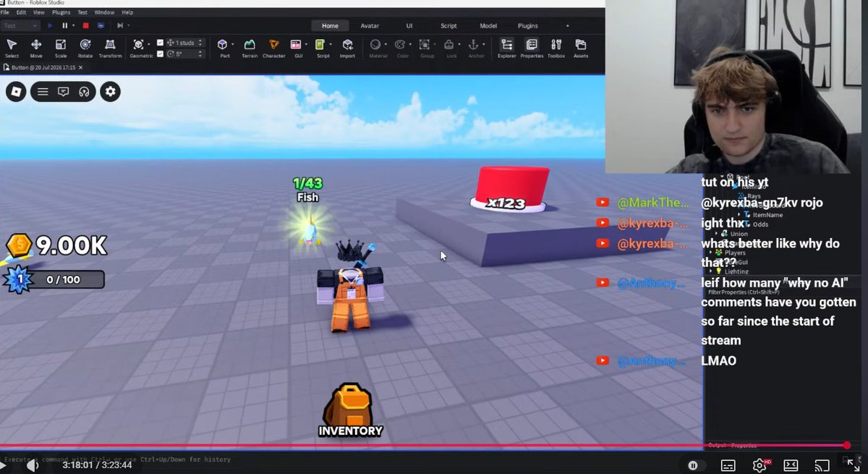
Task: Toggle the Explorer panel
Action: pyautogui.click(x=507, y=48)
